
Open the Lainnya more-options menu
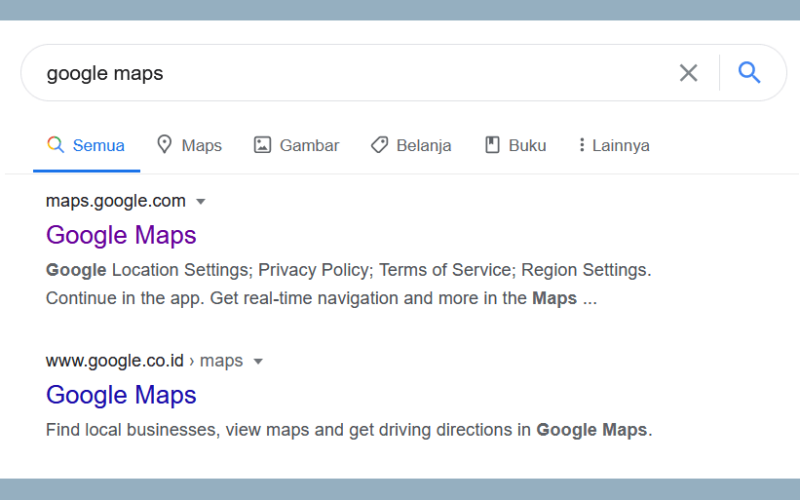click(x=614, y=145)
